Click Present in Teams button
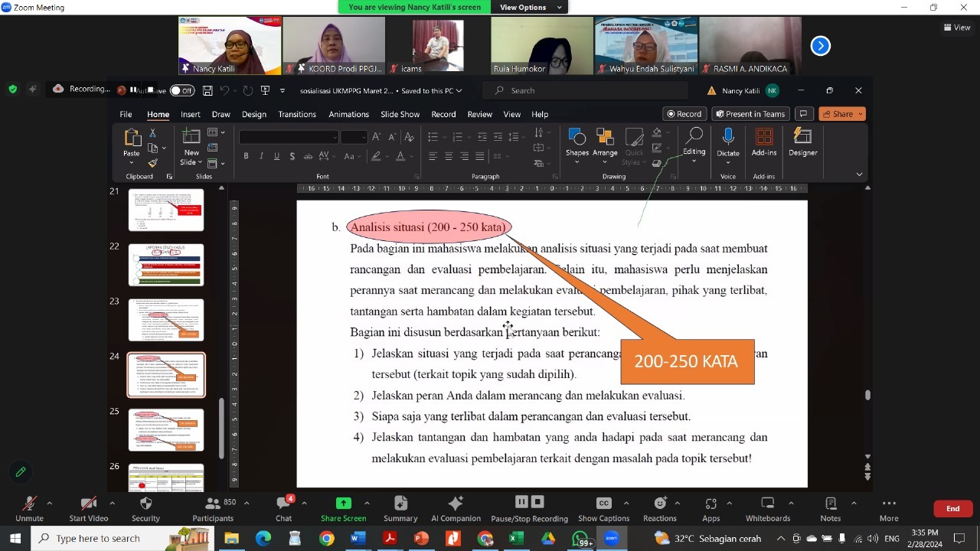The height and width of the screenshot is (551, 980). tap(750, 114)
